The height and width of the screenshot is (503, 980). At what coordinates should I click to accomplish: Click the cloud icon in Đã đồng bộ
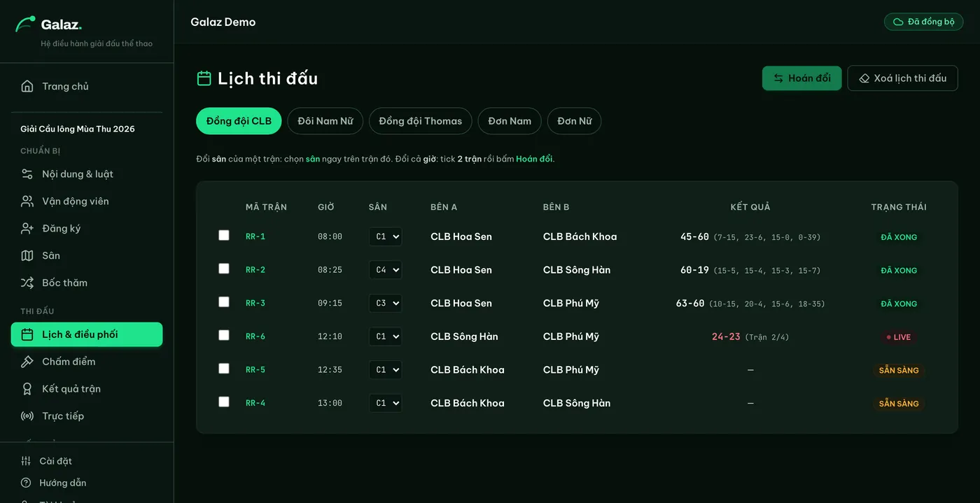coord(898,22)
